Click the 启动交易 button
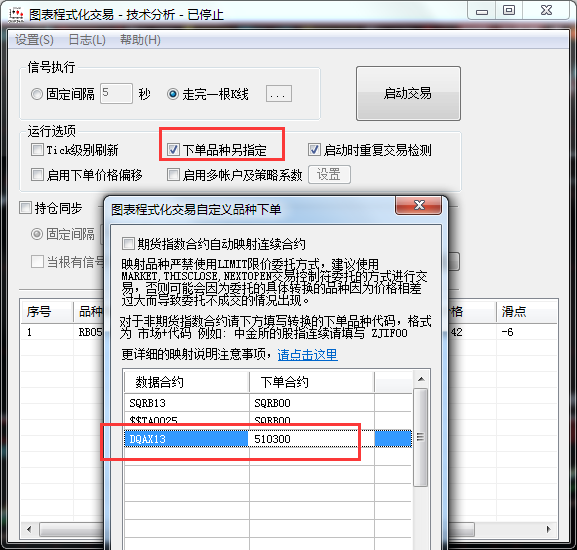577x550 pixels. pos(408,93)
